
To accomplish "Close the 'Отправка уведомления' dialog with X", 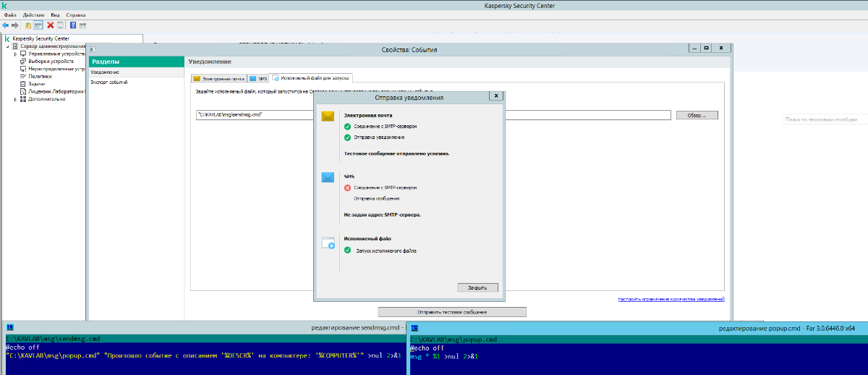I will (495, 96).
